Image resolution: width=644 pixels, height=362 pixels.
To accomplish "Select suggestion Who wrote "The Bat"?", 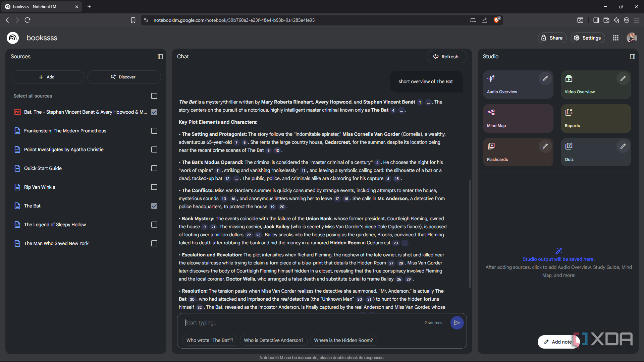I will (210, 340).
